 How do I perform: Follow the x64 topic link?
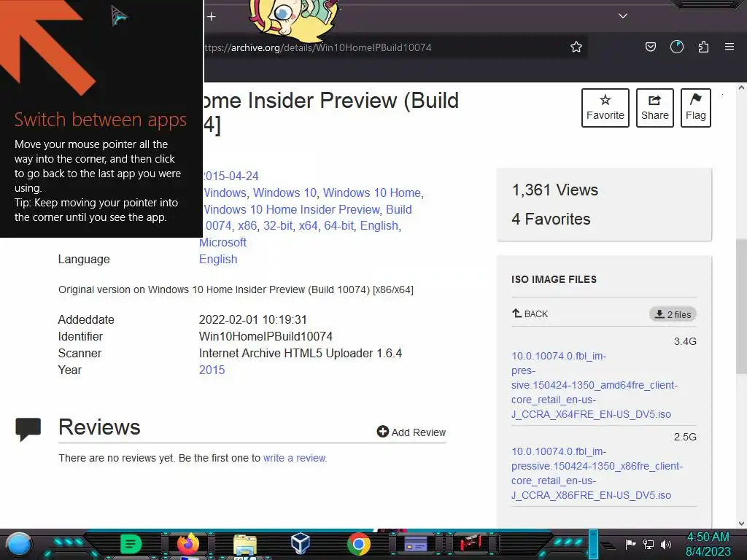pos(309,226)
